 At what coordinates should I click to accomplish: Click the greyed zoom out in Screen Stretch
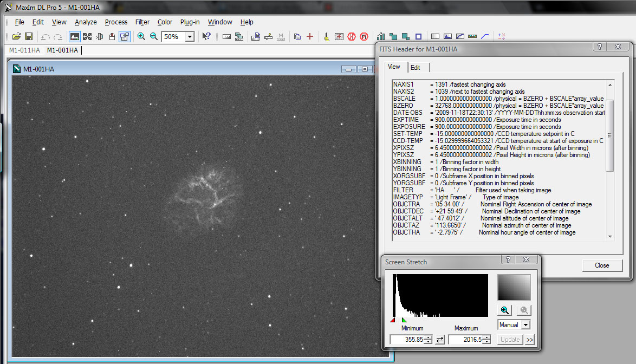pos(524,310)
